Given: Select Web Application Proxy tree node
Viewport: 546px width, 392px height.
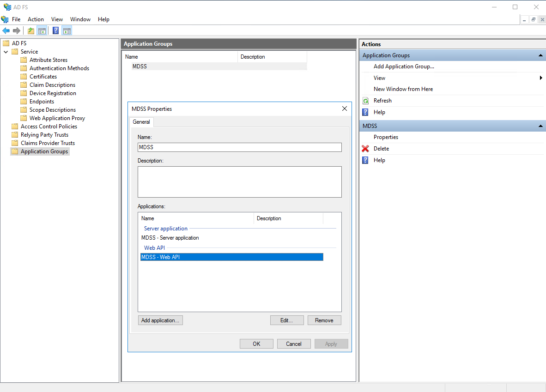Looking at the screenshot, I should (57, 118).
